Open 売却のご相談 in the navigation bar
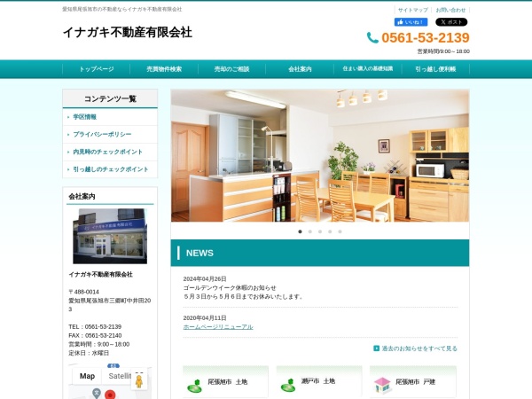Image resolution: width=532 pixels, height=399 pixels. (231, 69)
